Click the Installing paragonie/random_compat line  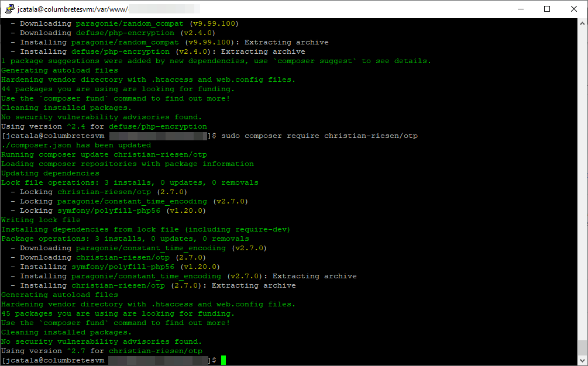170,42
